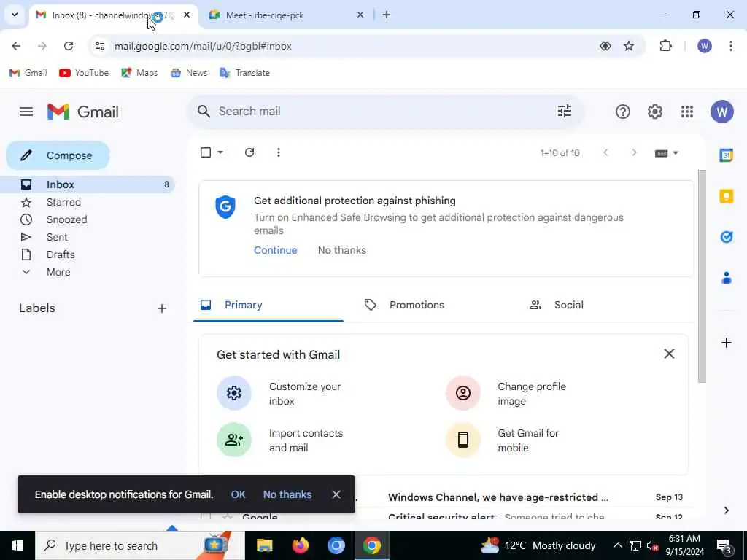Open Google Keep side panel
Image resolution: width=747 pixels, height=560 pixels.
pos(726,196)
